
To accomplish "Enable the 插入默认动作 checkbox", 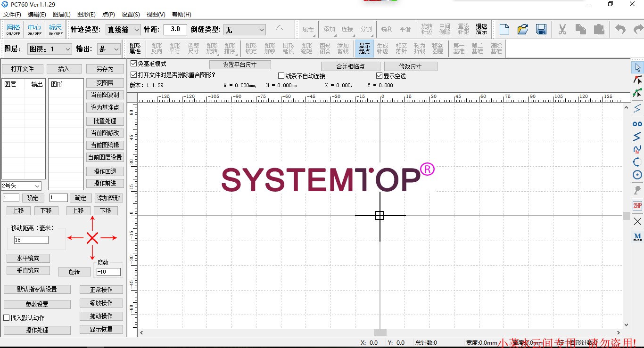I will 7,318.
